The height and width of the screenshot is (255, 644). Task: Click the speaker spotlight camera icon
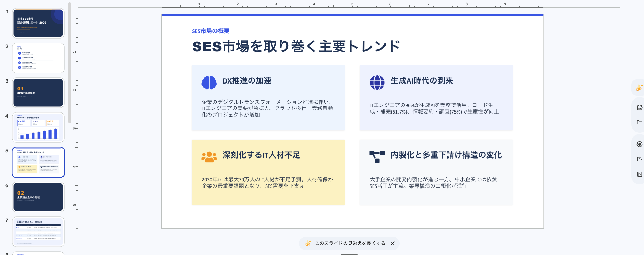(x=640, y=159)
